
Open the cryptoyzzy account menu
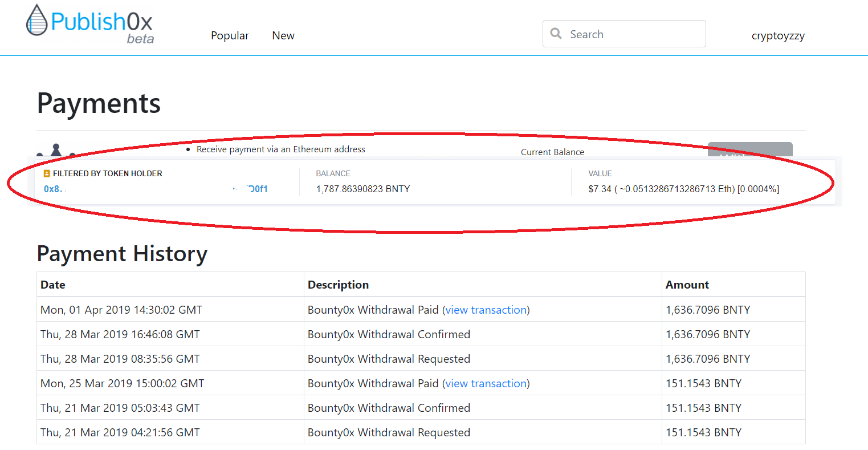click(x=778, y=36)
